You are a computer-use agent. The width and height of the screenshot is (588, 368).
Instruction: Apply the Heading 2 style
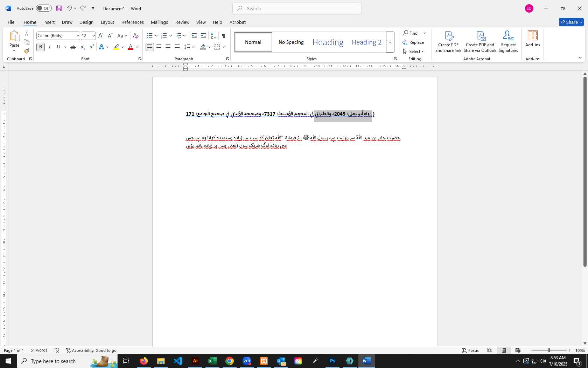(366, 42)
